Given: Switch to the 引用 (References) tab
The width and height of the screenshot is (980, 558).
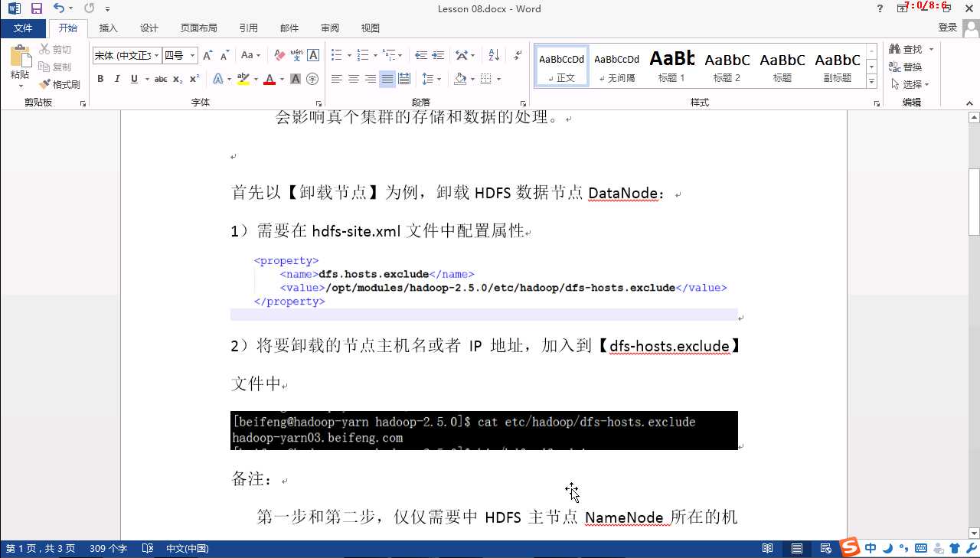Looking at the screenshot, I should pos(249,28).
